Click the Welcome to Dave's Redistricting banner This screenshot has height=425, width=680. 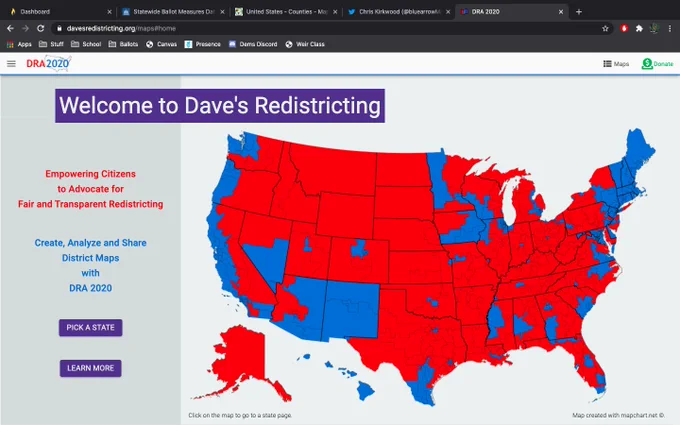pyautogui.click(x=220, y=106)
